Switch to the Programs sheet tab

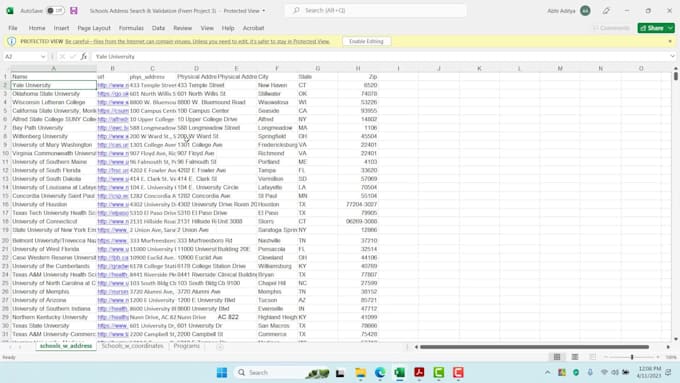pyautogui.click(x=186, y=346)
